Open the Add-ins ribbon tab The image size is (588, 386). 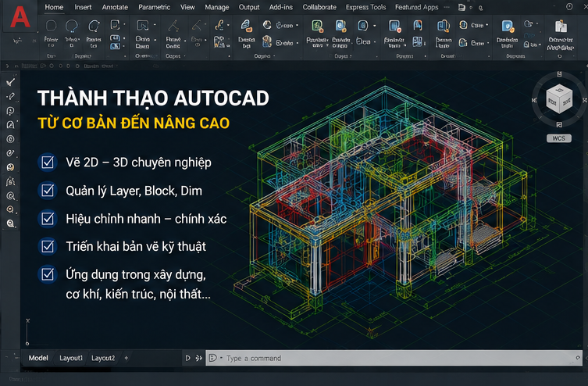tap(281, 7)
